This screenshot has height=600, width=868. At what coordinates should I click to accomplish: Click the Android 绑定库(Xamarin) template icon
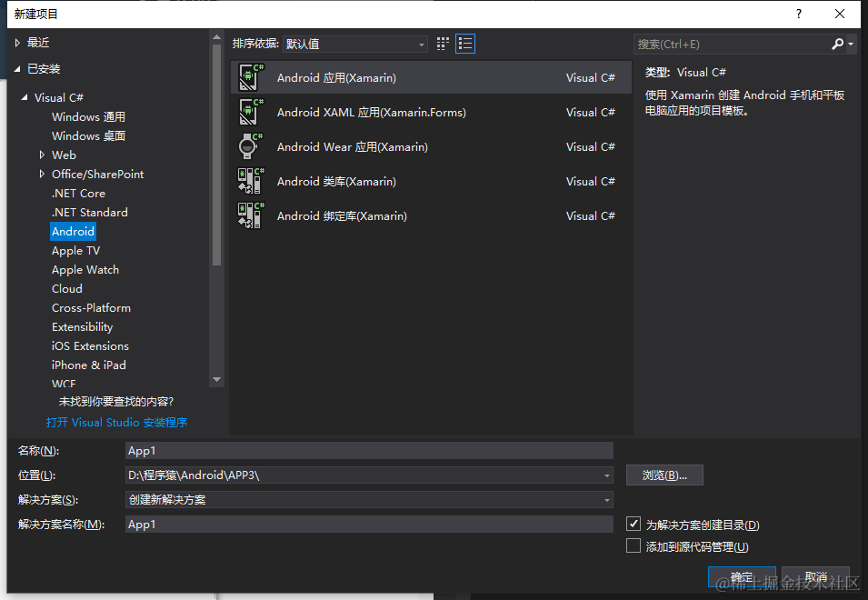[x=251, y=215]
